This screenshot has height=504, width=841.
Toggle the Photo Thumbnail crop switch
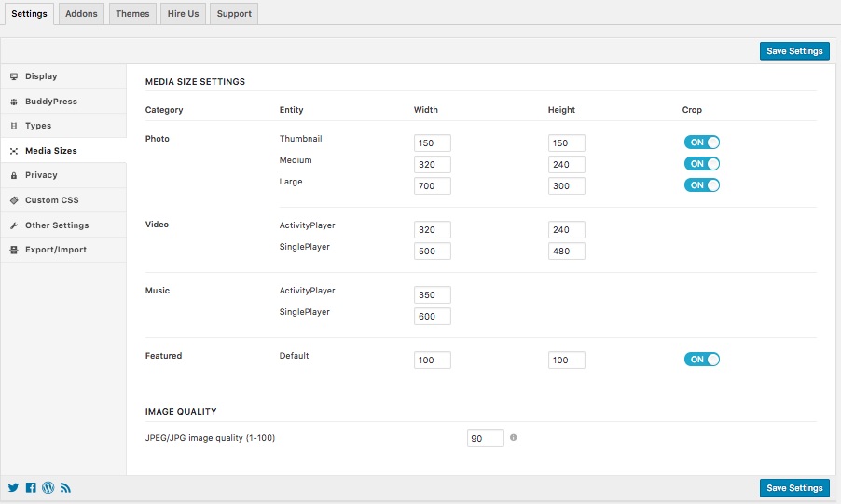pos(701,143)
